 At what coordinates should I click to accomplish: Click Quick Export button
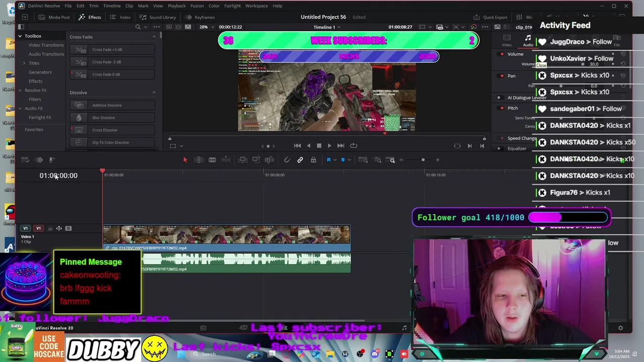pyautogui.click(x=491, y=17)
